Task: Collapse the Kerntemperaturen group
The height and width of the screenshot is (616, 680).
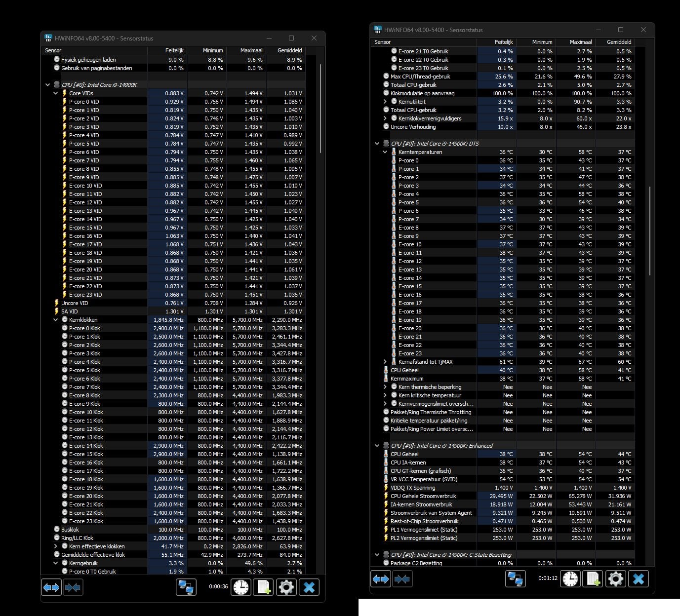Action: click(385, 152)
